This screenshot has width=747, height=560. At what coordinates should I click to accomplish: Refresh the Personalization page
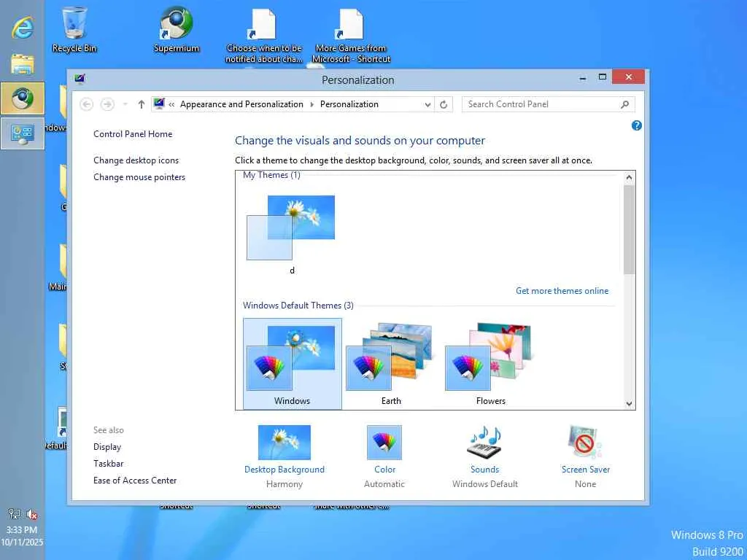pos(444,104)
